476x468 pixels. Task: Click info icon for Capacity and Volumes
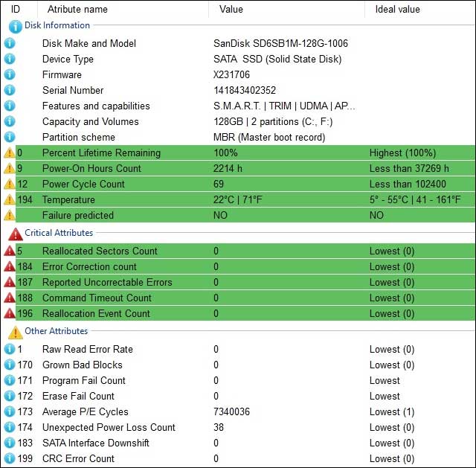pos(10,121)
